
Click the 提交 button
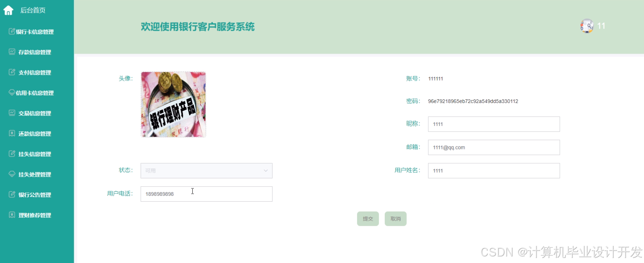(368, 219)
